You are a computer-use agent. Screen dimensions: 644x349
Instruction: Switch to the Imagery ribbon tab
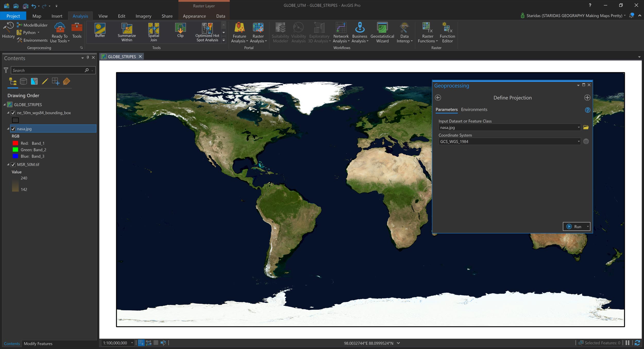pyautogui.click(x=143, y=16)
